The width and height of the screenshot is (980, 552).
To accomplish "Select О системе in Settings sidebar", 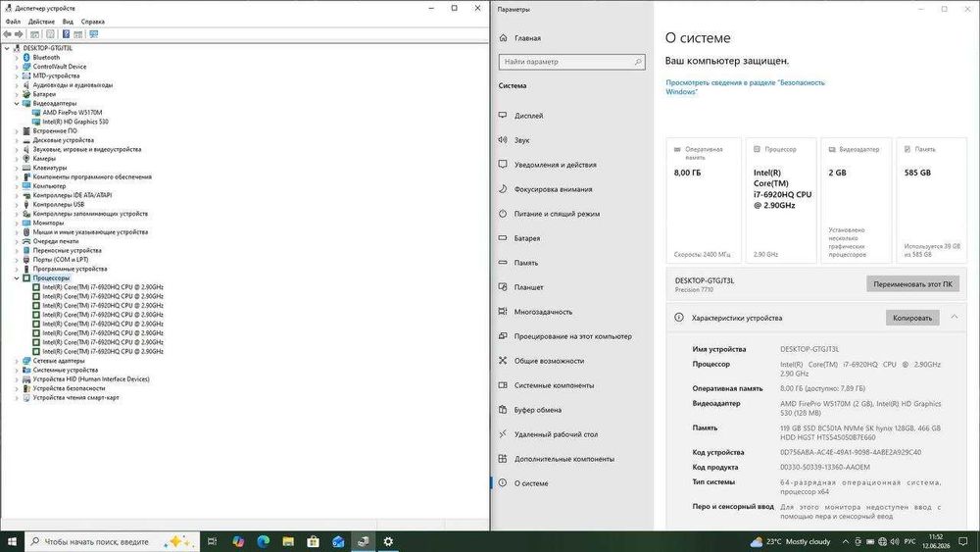I will (530, 483).
